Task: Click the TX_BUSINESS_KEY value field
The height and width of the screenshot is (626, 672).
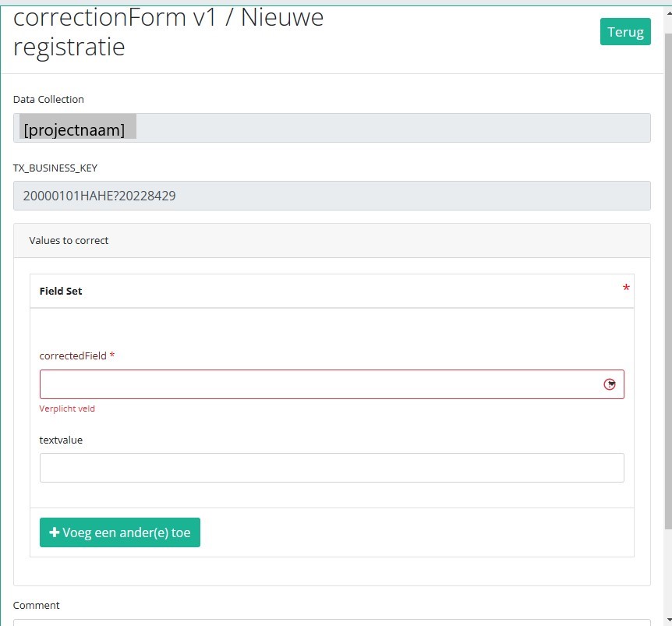Action: tap(331, 196)
